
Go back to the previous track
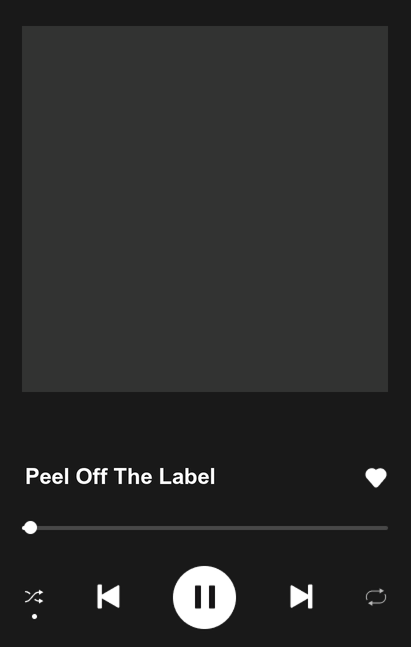109,596
